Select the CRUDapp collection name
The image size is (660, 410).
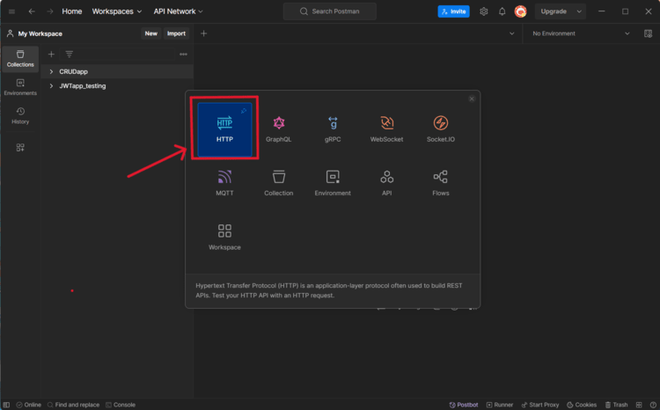tap(73, 72)
